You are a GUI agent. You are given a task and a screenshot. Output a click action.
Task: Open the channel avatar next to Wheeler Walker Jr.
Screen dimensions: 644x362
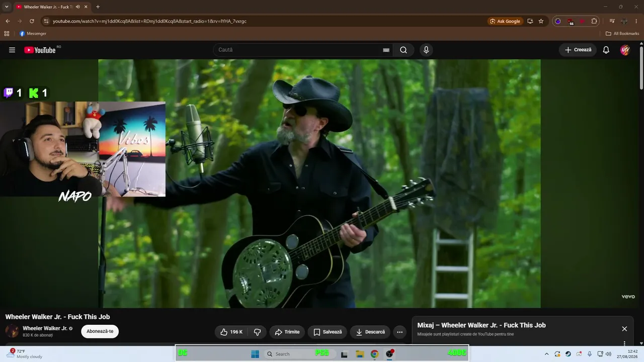click(x=12, y=331)
